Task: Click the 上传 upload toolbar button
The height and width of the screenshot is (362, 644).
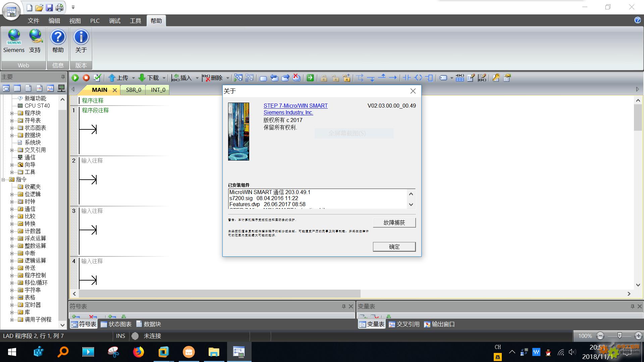Action: (x=118, y=78)
